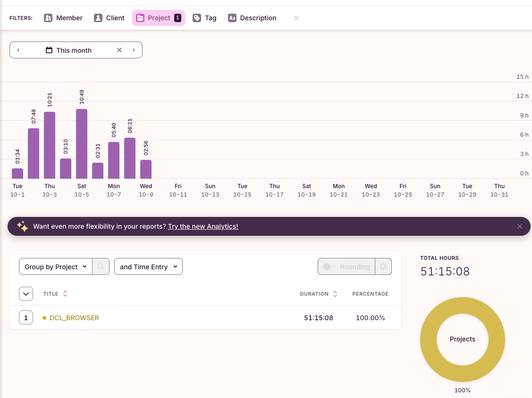
Task: Click the Projects donut chart ring
Action: point(429,340)
